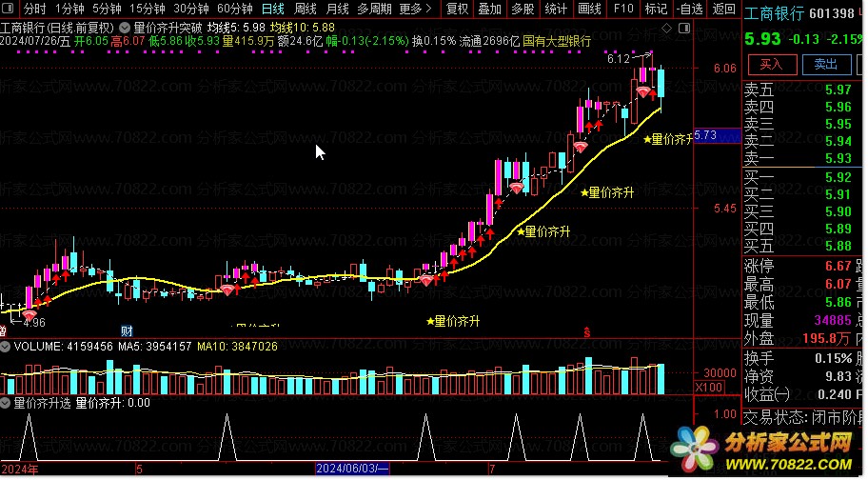Select the 1分钟 period tab
868x480 pixels.
[x=69, y=9]
